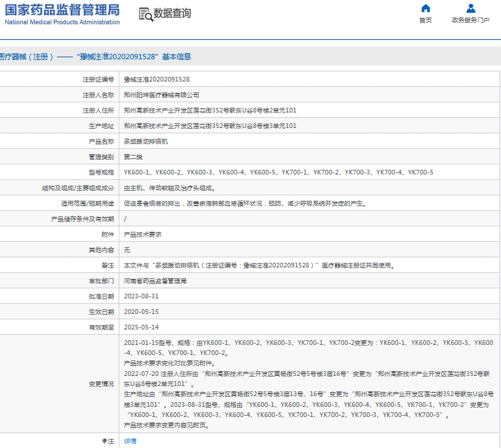
Task: Click registrant name 郑州阳坤医疗器械有限公司
Action: pos(161,95)
